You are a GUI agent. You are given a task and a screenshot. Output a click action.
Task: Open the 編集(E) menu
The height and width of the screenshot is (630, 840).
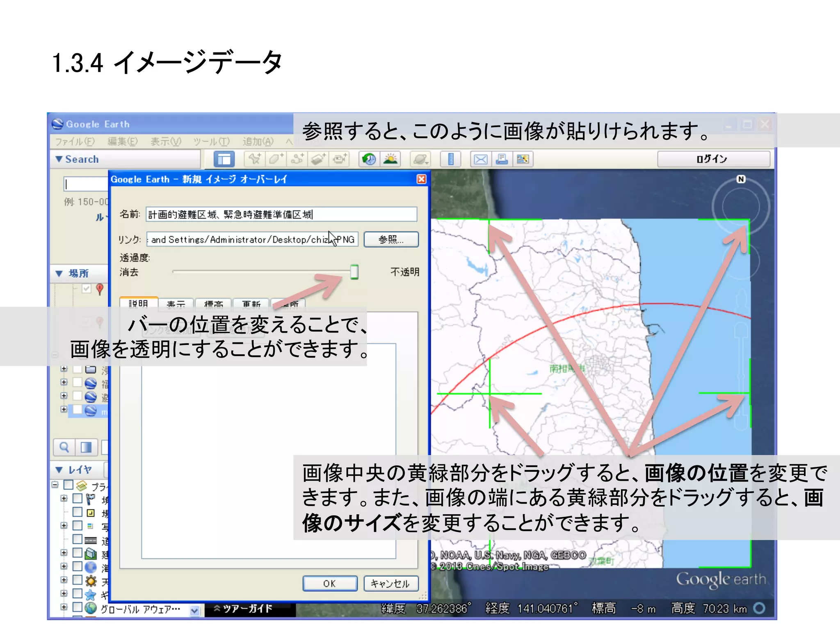(123, 142)
